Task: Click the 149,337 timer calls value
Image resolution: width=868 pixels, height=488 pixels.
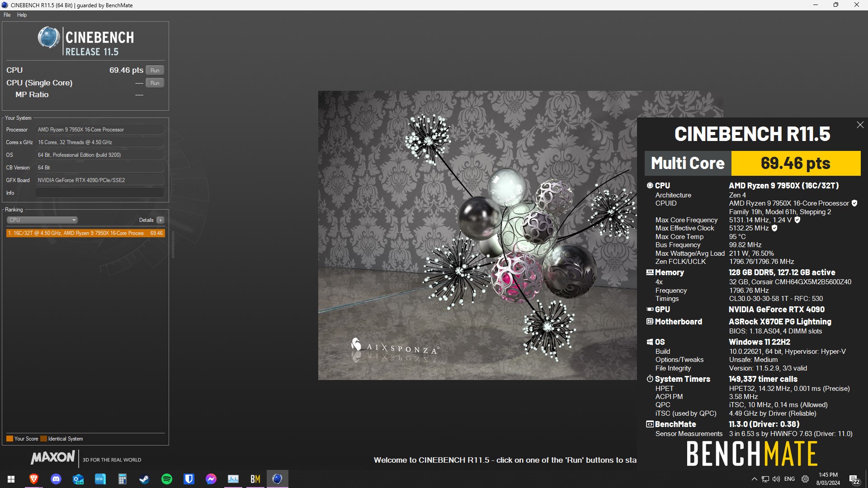Action: pos(763,379)
